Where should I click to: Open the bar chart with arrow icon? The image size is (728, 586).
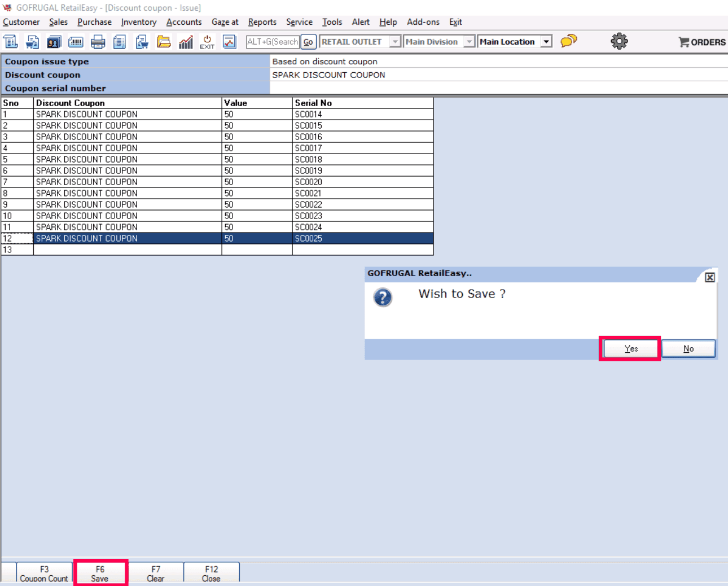click(186, 42)
